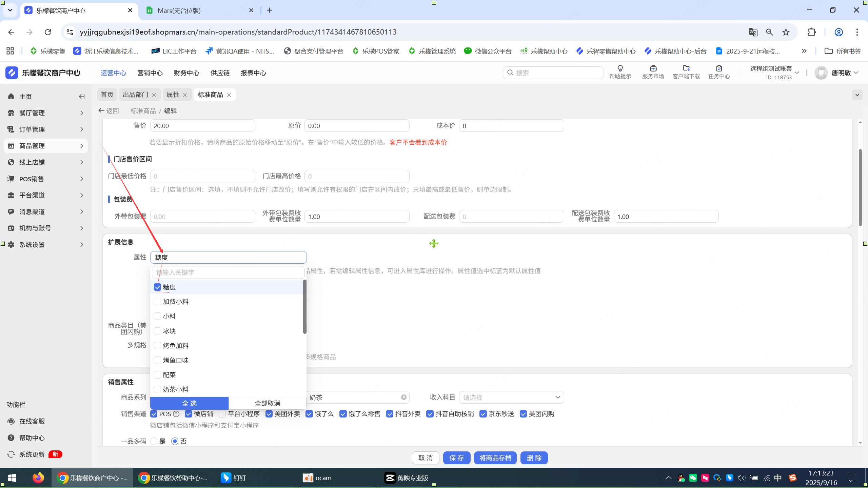Expand the 餐厅管理 sidebar menu
Image resolution: width=868 pixels, height=488 pixels.
pyautogui.click(x=46, y=113)
